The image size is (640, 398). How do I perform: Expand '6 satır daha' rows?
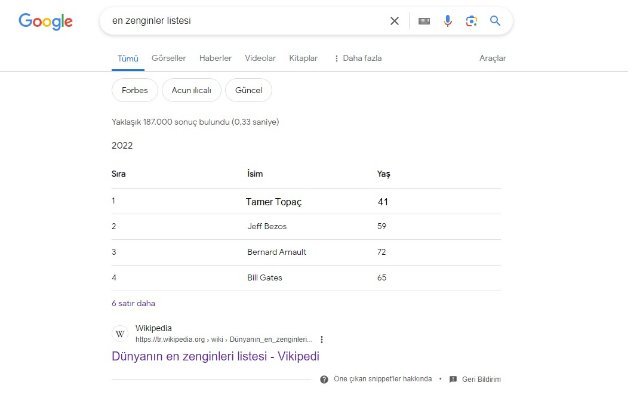(133, 303)
